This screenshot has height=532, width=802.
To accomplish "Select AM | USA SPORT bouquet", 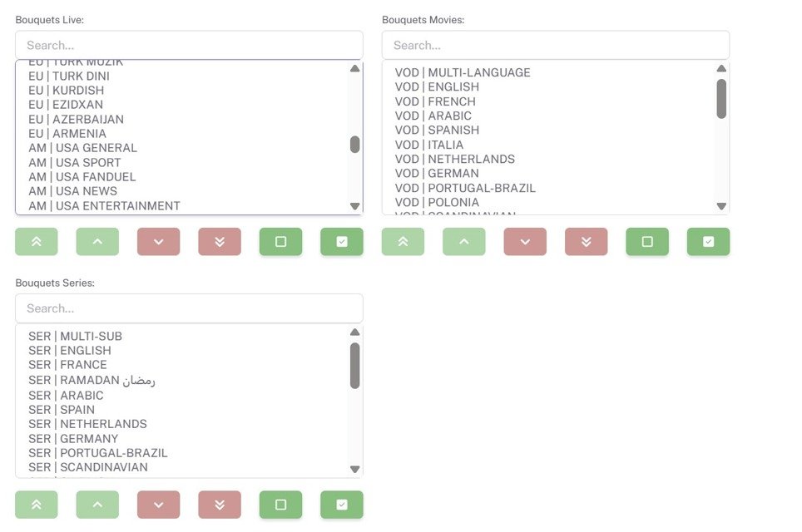I will [75, 162].
